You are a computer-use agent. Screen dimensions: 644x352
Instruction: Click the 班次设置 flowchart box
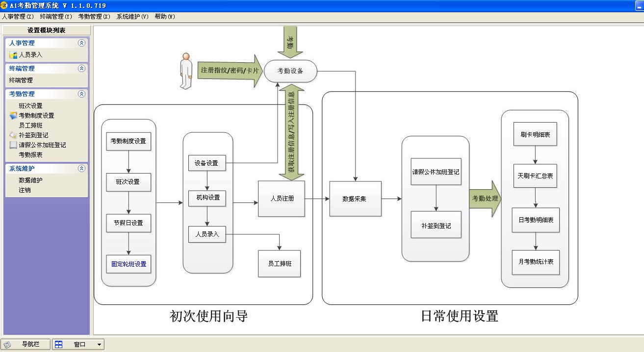(x=129, y=182)
